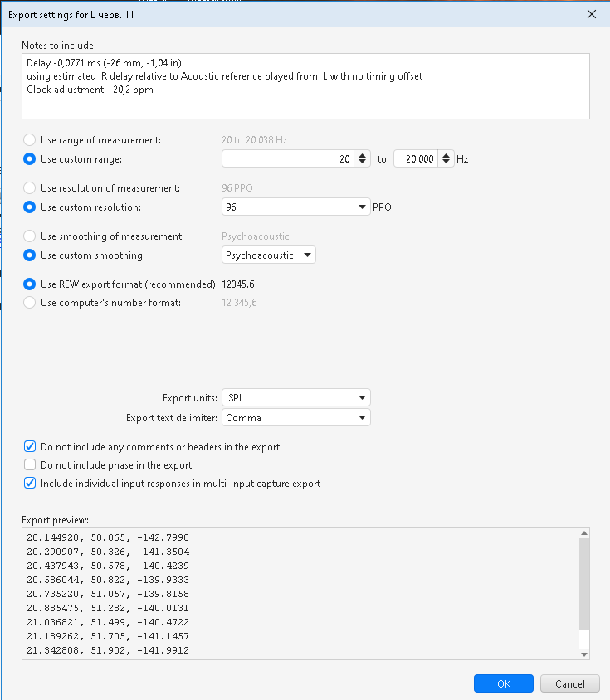
Task: Enable 'Do not include phase in the export'
Action: coord(31,465)
